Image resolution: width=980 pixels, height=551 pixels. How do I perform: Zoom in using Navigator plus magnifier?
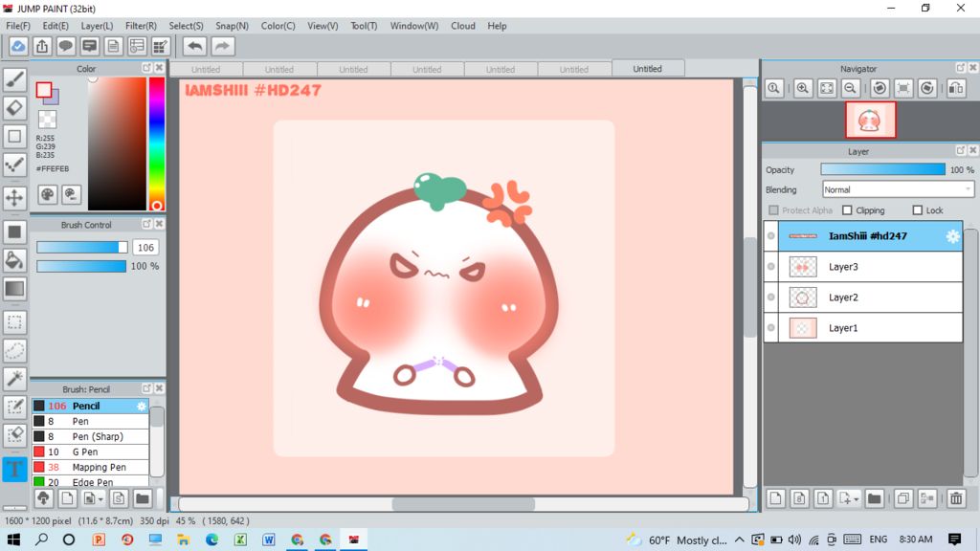(803, 88)
